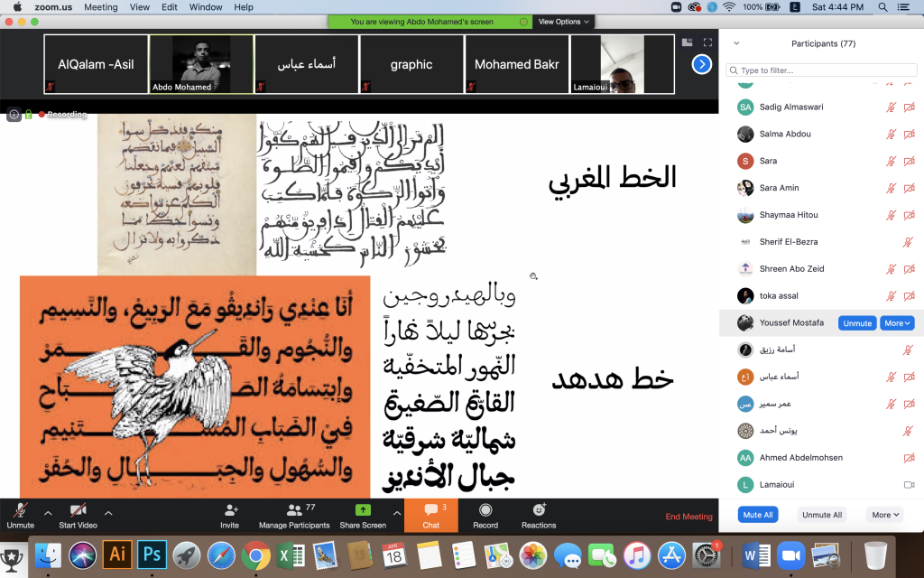Open Reactions menu

click(539, 516)
